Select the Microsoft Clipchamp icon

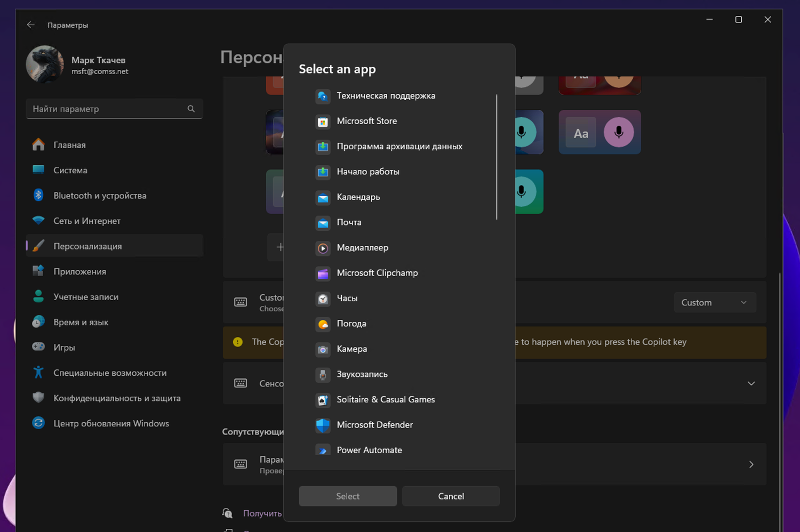click(x=323, y=273)
